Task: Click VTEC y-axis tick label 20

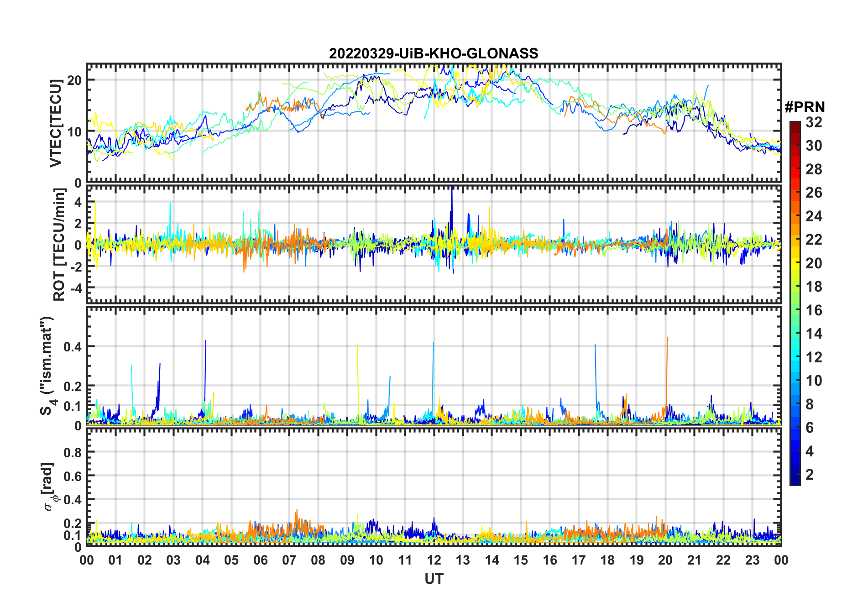Action: coord(74,80)
